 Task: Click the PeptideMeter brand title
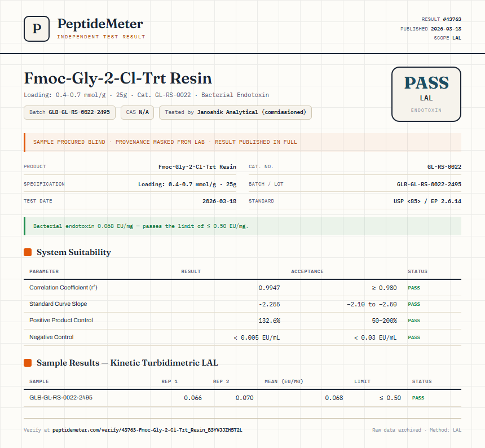[100, 24]
